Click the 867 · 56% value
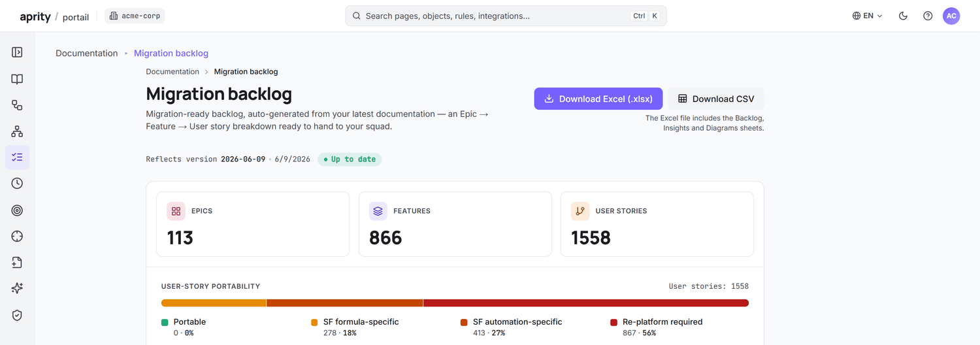The image size is (980, 345). pos(639,333)
